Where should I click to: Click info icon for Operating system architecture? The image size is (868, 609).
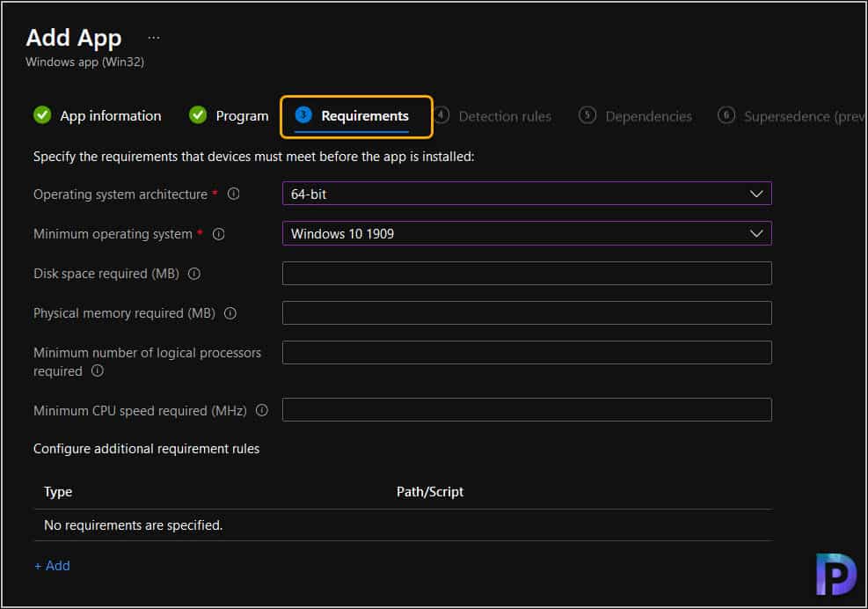[234, 194]
